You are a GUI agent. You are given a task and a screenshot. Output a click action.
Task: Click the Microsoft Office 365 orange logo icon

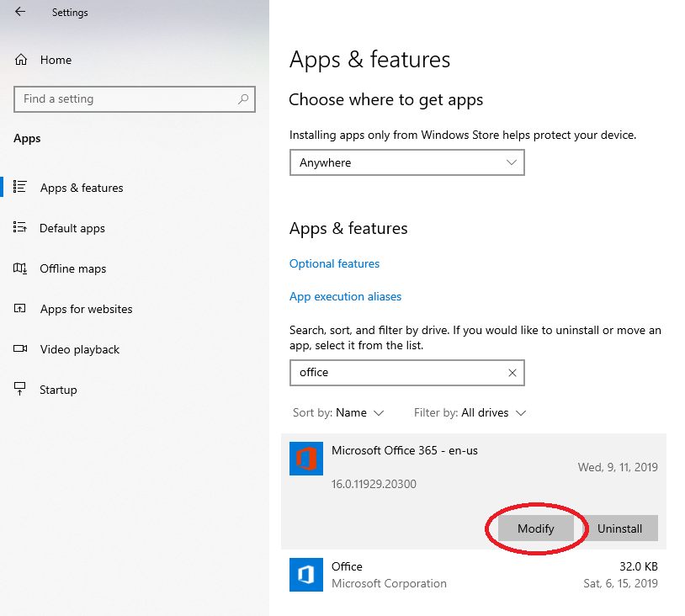306,459
